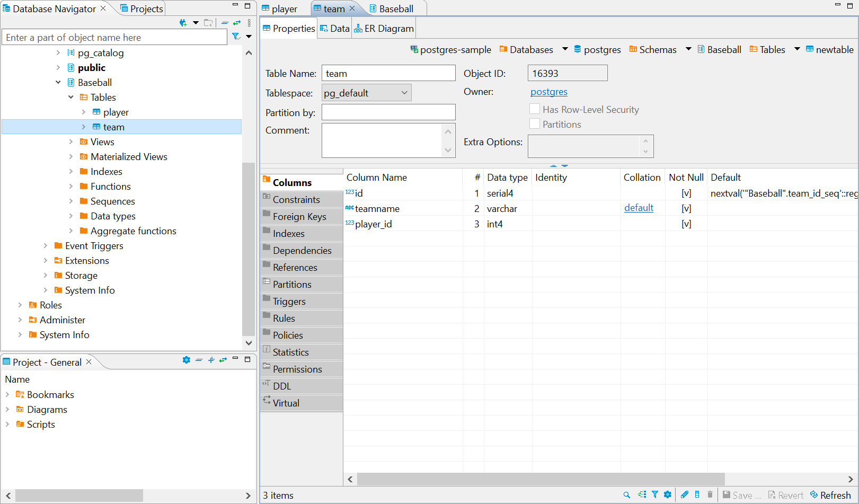859x504 pixels.
Task: Open the Constraints section
Action: (302, 199)
